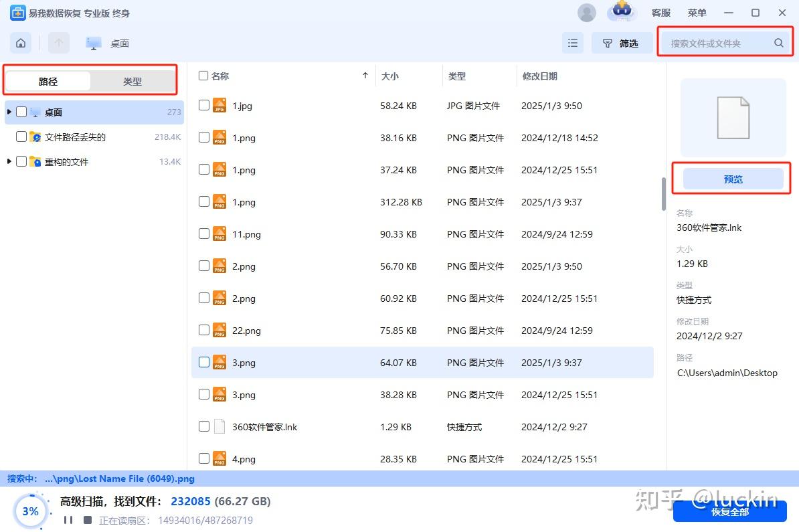The height and width of the screenshot is (532, 799).
Task: Click the 预览 preview button
Action: click(733, 179)
